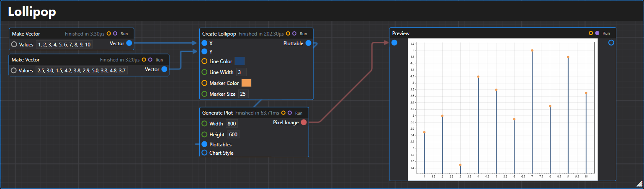Viewport: 644px width, 189px height.
Task: Click the Preview node output port
Action: 611,43
